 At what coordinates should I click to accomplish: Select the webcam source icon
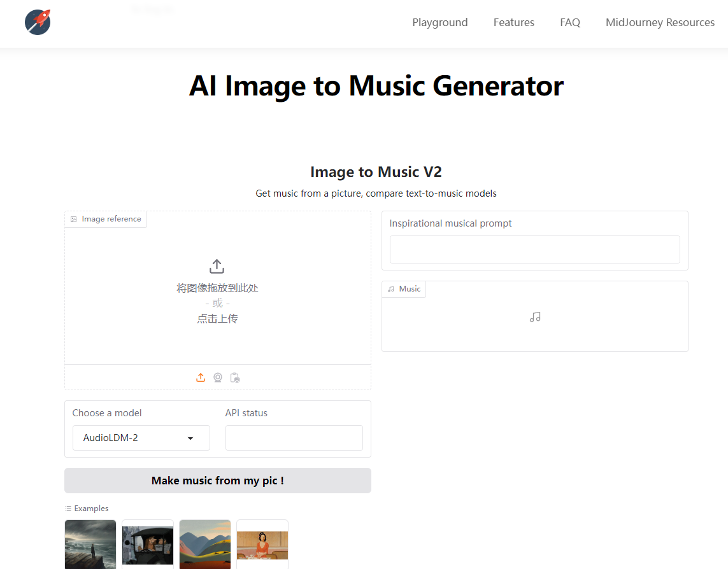(218, 377)
